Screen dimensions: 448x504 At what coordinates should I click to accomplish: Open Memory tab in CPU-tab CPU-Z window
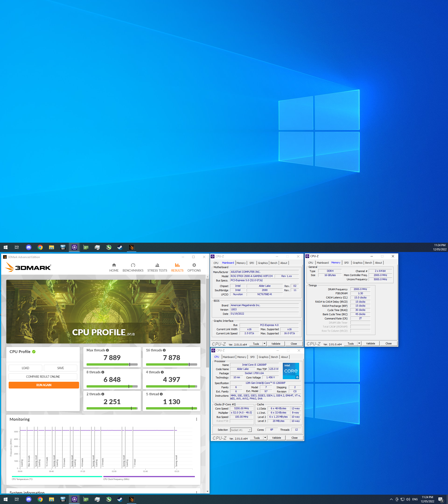[x=242, y=357]
